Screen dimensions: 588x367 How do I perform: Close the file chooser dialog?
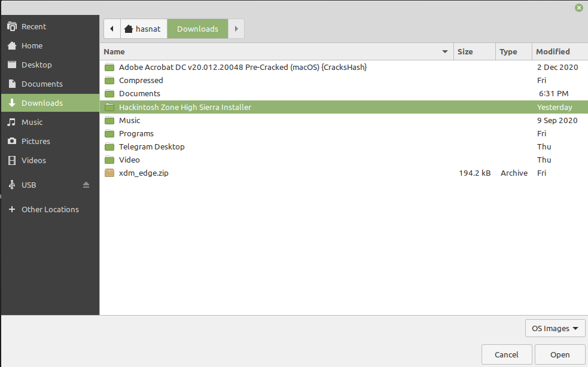click(x=579, y=8)
